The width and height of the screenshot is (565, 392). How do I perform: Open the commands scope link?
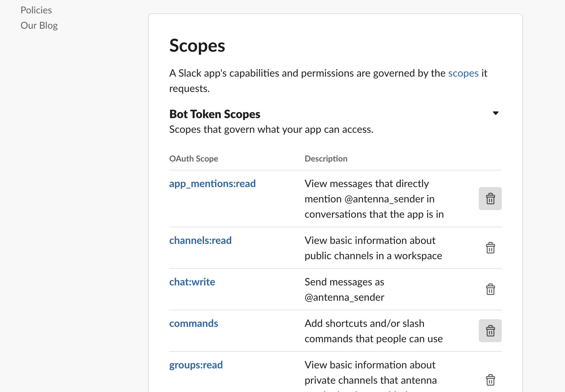[x=193, y=323]
